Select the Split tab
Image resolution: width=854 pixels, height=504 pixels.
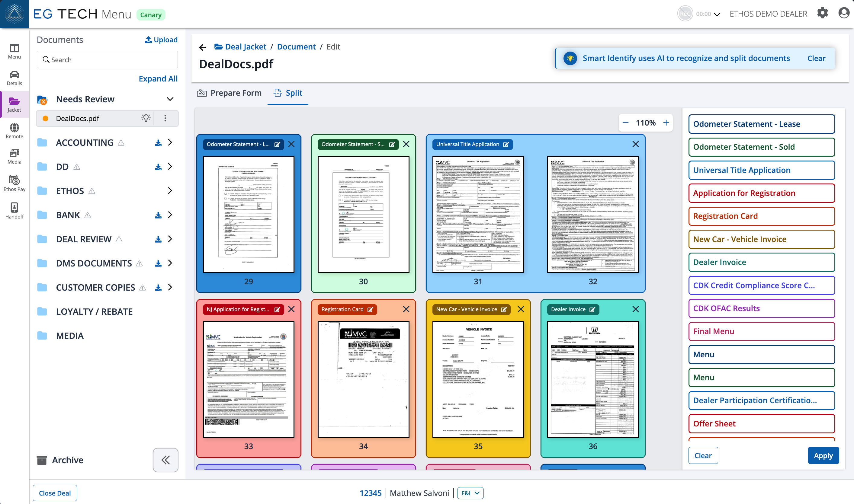click(x=288, y=93)
